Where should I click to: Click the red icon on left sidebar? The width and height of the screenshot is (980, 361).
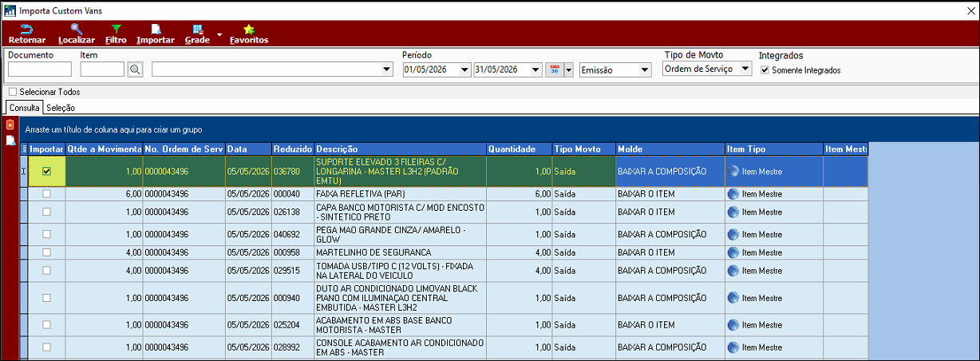coord(10,125)
